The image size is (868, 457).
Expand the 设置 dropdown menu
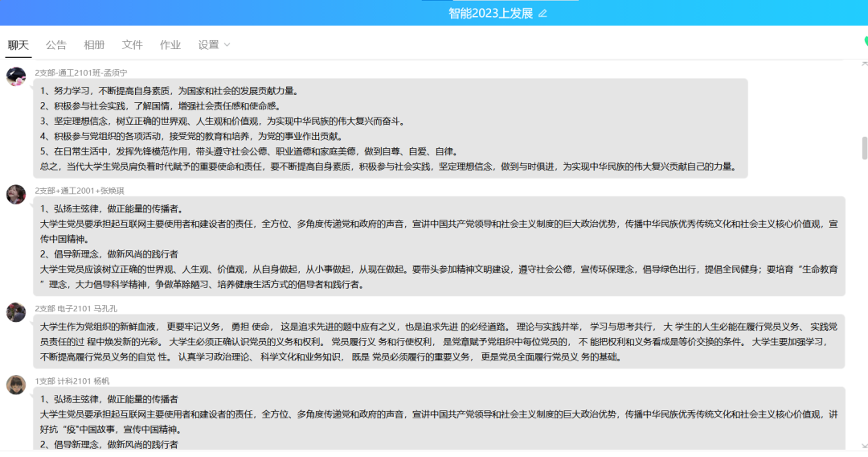214,45
